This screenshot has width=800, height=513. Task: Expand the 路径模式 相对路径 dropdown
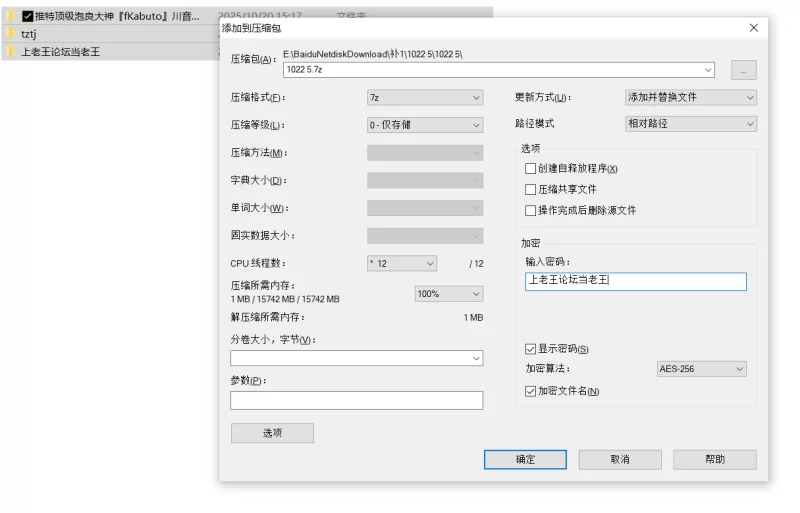pos(690,124)
